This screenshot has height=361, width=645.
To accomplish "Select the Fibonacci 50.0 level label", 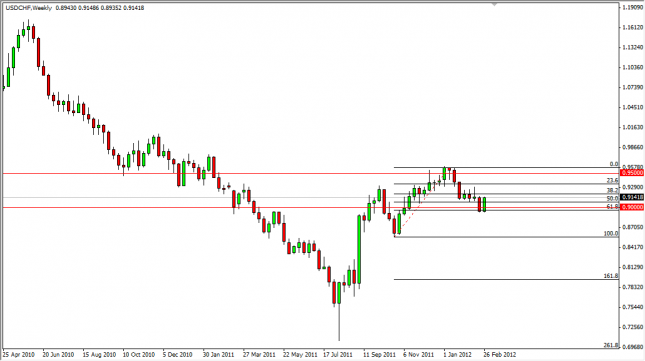I will [613, 198].
